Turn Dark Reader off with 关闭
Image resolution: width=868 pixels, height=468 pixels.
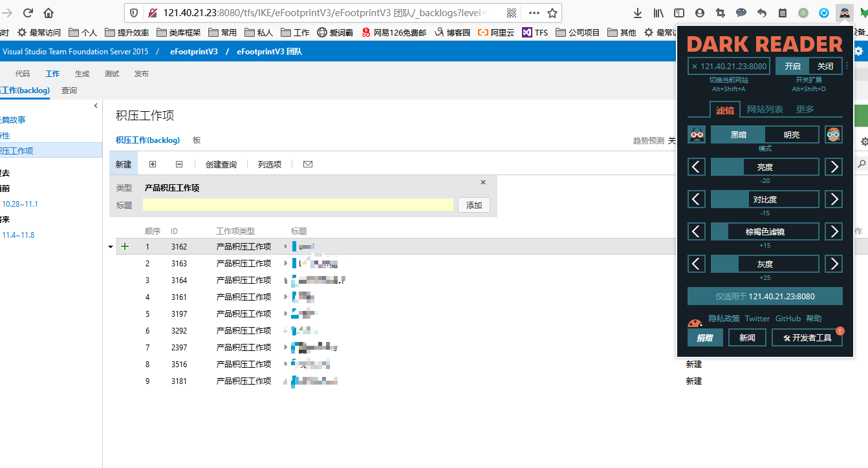pos(825,66)
